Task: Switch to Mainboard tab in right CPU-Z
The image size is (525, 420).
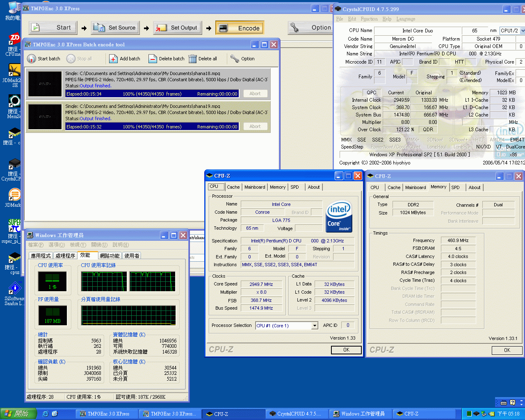Action: [415, 187]
